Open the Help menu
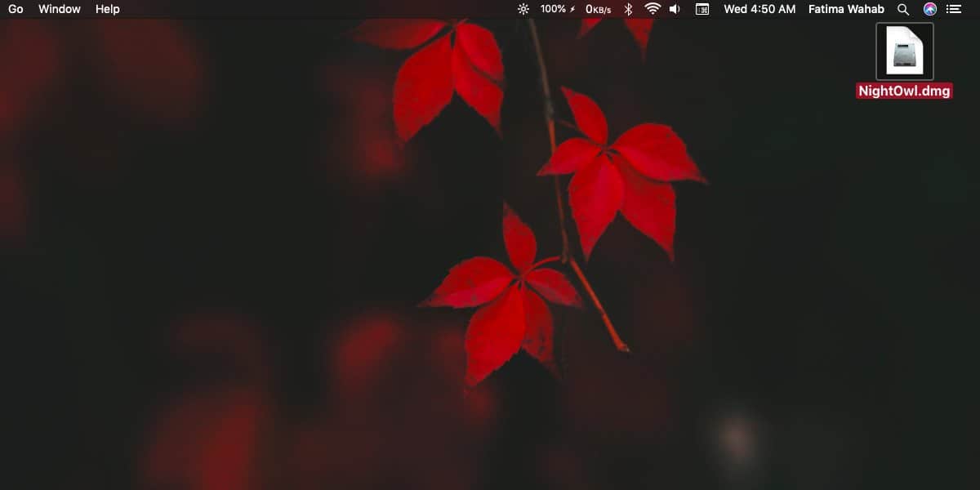This screenshot has width=980, height=490. [107, 9]
